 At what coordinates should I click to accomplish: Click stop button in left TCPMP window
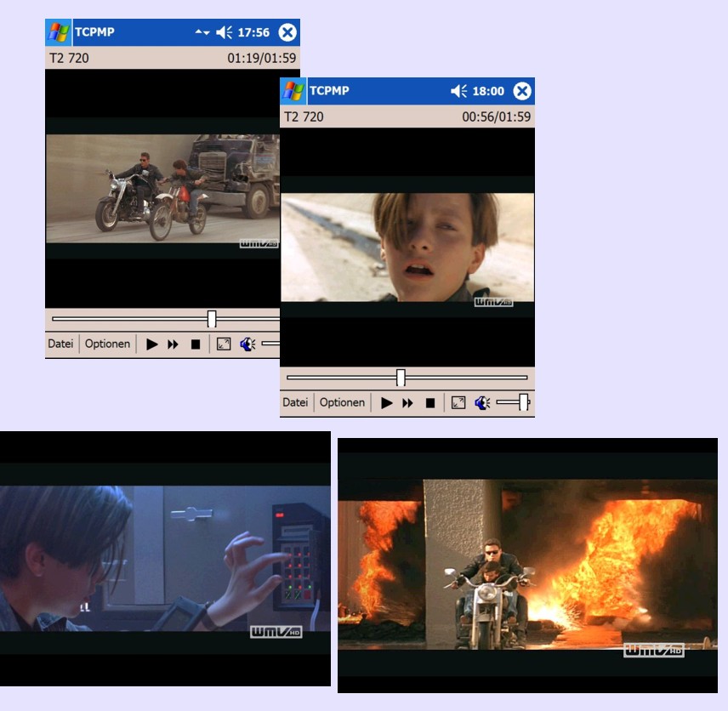[196, 344]
